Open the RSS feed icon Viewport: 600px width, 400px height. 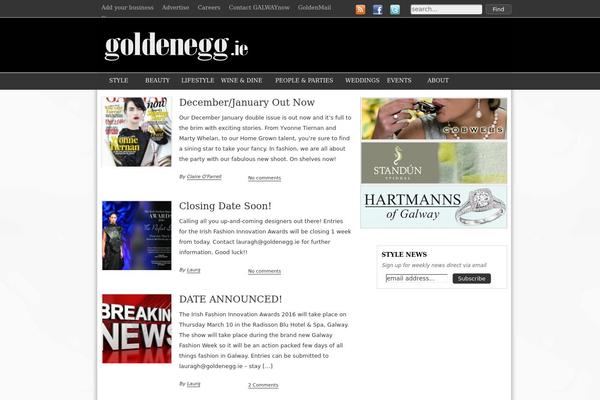point(360,9)
